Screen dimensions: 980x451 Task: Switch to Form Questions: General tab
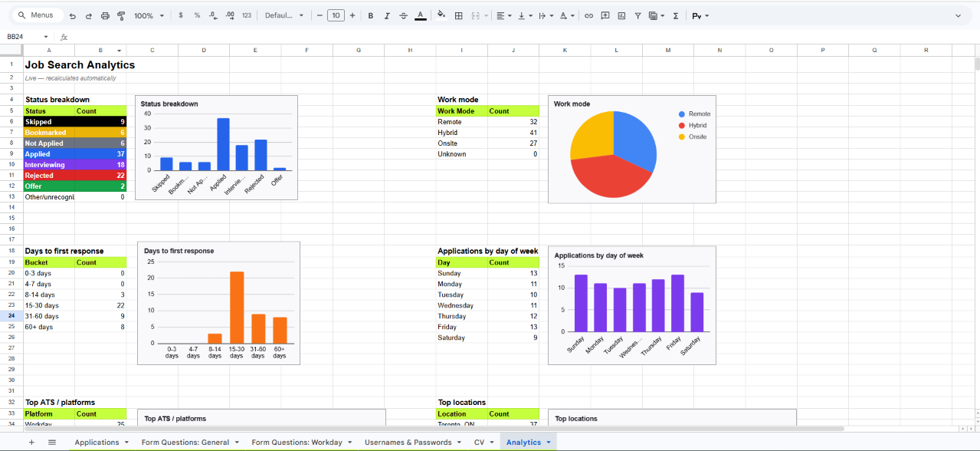point(185,443)
